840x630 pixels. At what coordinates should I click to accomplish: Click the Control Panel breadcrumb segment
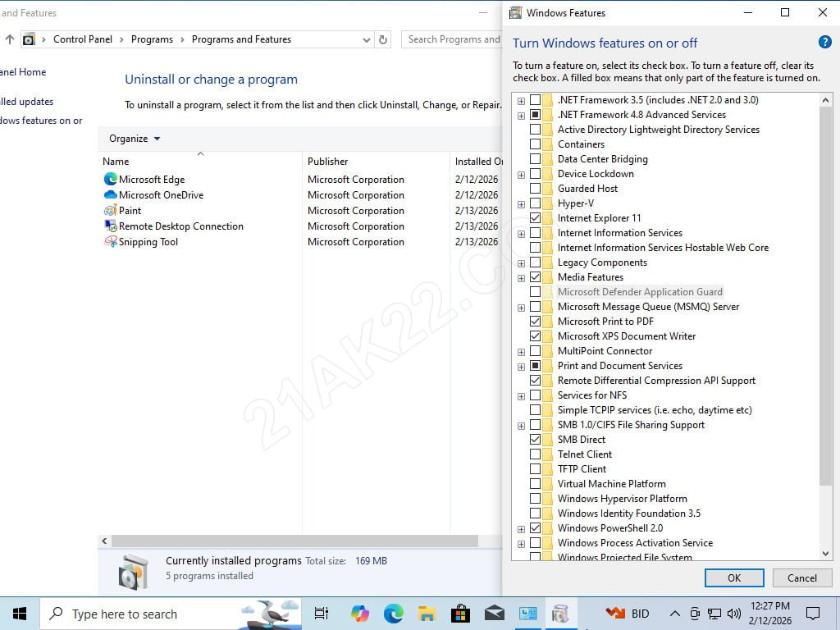(x=83, y=39)
